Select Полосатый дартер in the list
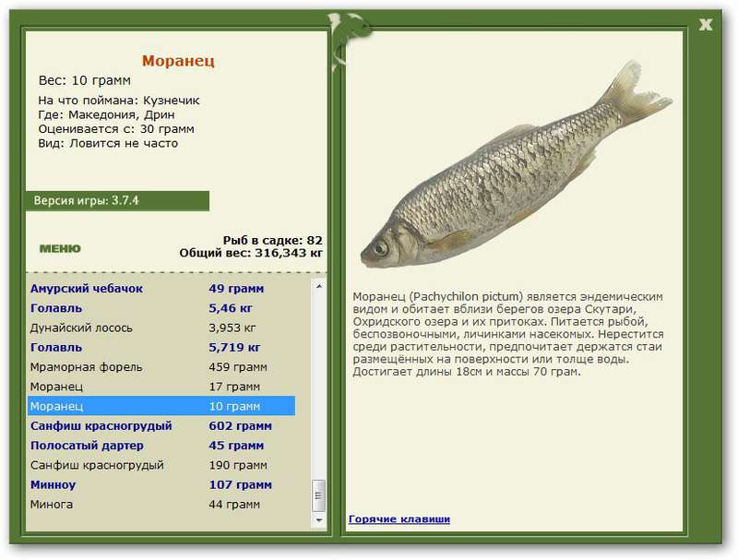 (x=87, y=446)
